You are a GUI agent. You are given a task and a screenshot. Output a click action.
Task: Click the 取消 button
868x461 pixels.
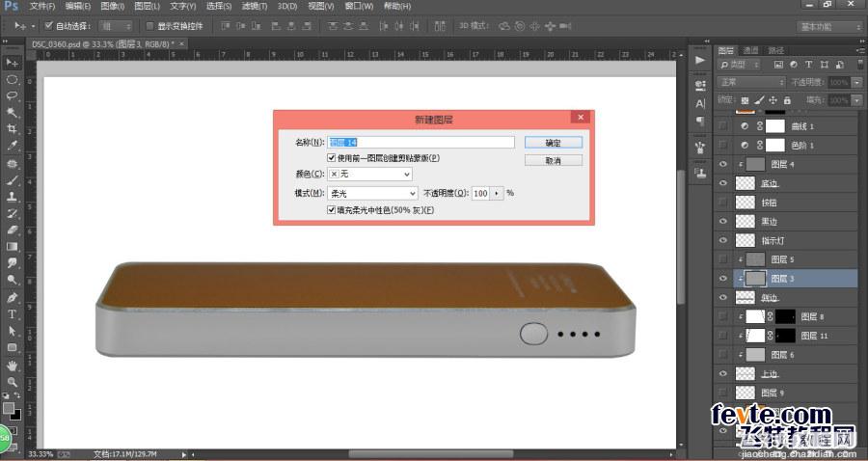(553, 160)
